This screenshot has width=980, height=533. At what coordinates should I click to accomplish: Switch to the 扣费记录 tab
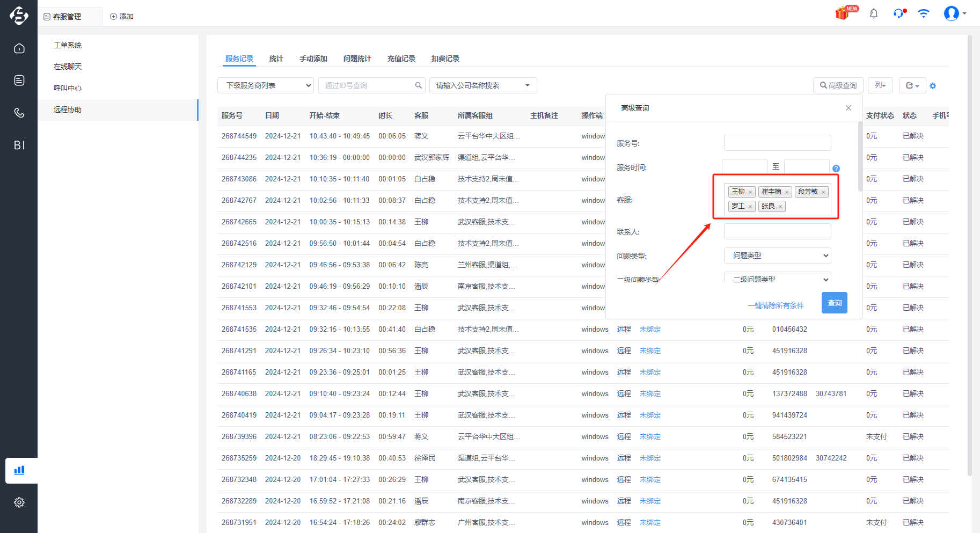tap(445, 59)
